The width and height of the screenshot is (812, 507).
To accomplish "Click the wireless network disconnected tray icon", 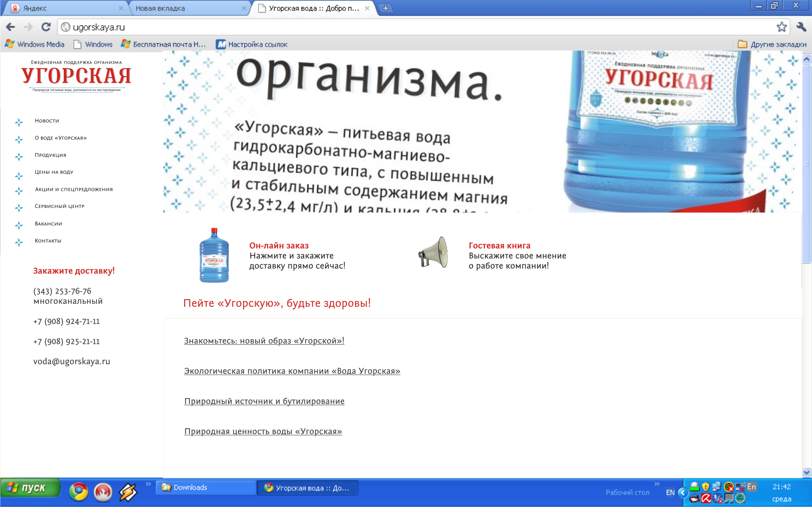I will click(740, 487).
